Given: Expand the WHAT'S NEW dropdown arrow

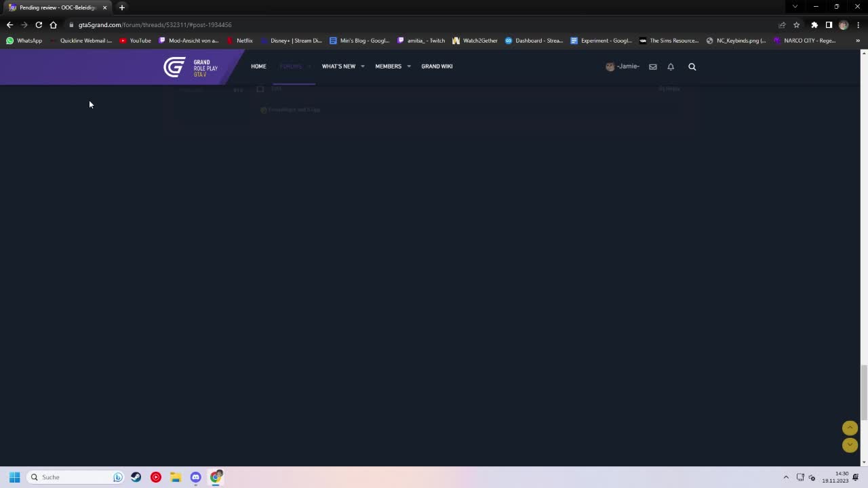Looking at the screenshot, I should coord(363,66).
